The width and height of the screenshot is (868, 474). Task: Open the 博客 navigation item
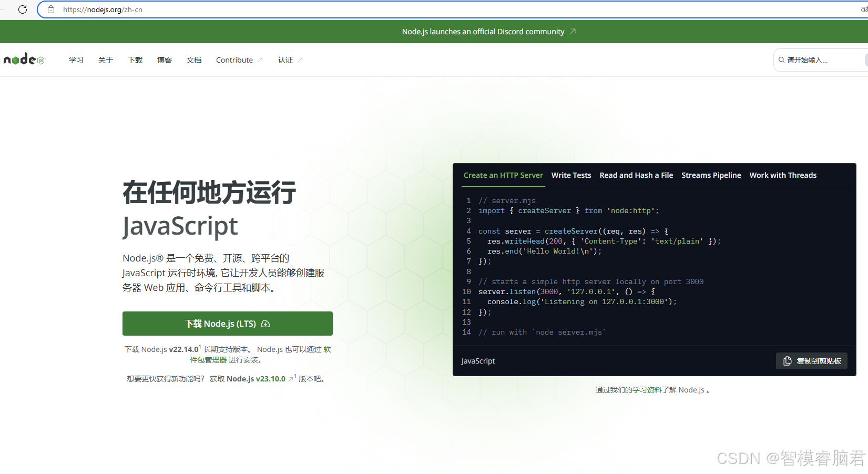click(x=165, y=60)
